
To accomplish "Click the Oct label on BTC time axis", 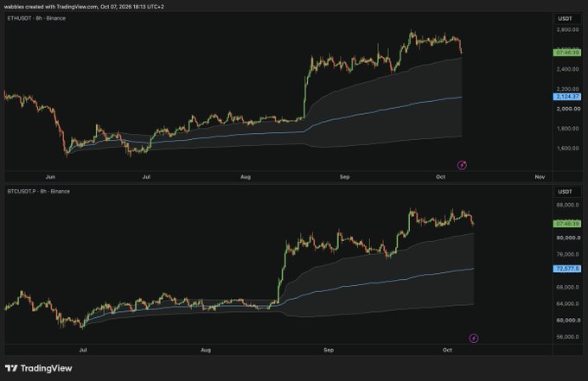I will tap(447, 350).
